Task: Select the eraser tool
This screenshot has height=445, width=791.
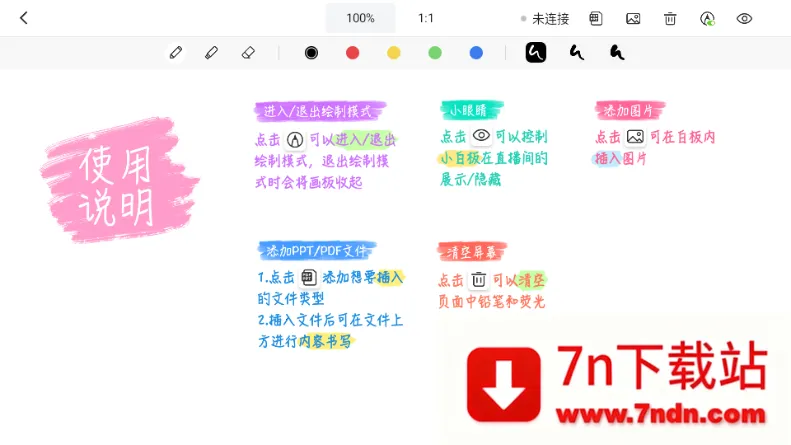Action: pos(248,52)
